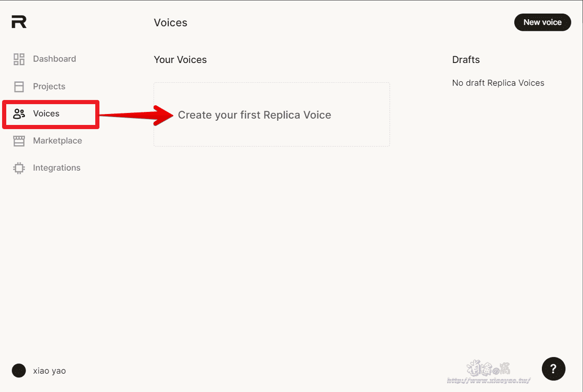The height and width of the screenshot is (392, 583).
Task: Click the xiao yao avatar circle
Action: [19, 371]
